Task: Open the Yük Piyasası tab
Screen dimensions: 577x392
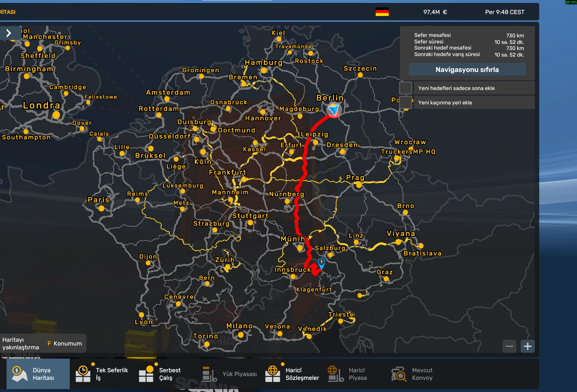Action: click(230, 374)
